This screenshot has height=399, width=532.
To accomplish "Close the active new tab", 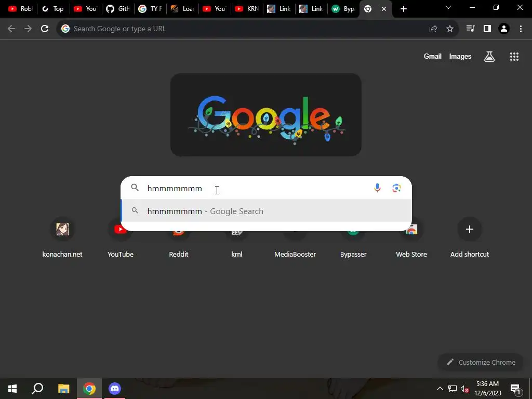I will pos(384,9).
